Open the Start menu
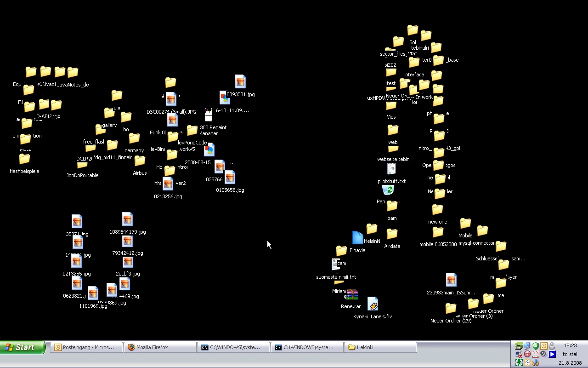The image size is (588, 368). (x=23, y=347)
